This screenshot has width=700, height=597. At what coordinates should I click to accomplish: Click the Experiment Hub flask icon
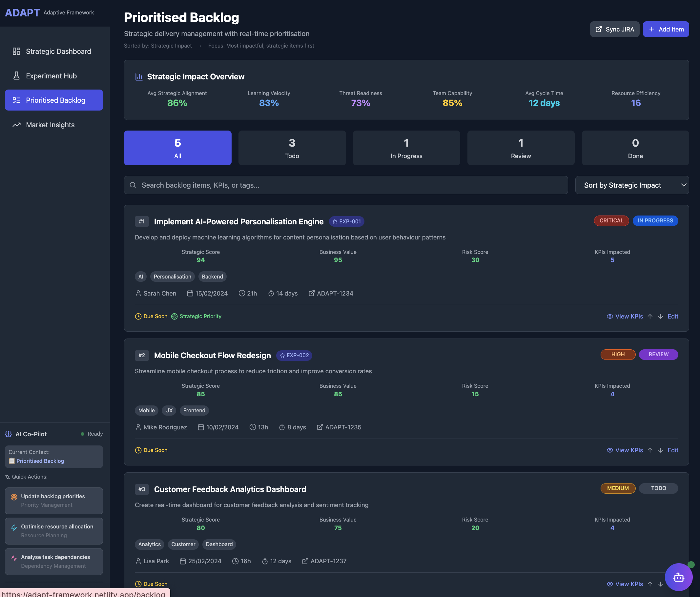tap(16, 76)
